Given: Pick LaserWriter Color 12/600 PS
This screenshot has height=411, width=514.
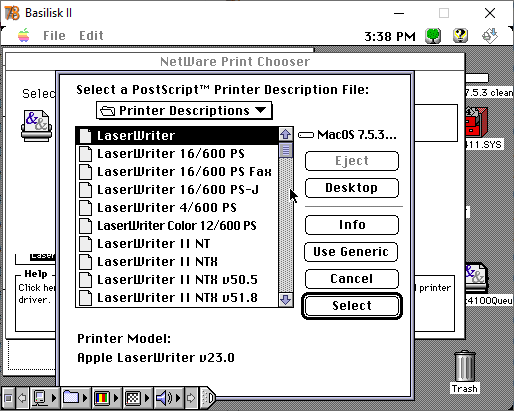Looking at the screenshot, I should (x=177, y=225).
